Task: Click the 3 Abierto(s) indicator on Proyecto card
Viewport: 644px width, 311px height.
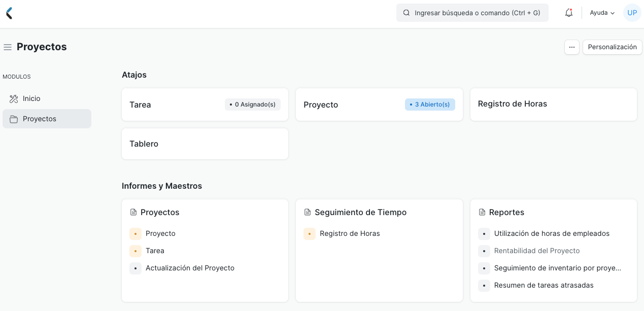Action: pyautogui.click(x=430, y=105)
